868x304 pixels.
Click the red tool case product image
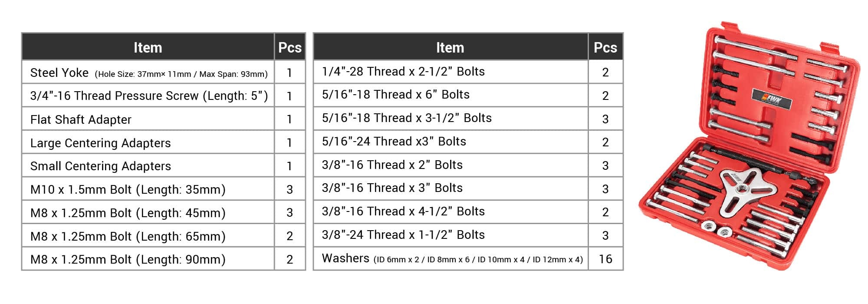[x=750, y=148]
